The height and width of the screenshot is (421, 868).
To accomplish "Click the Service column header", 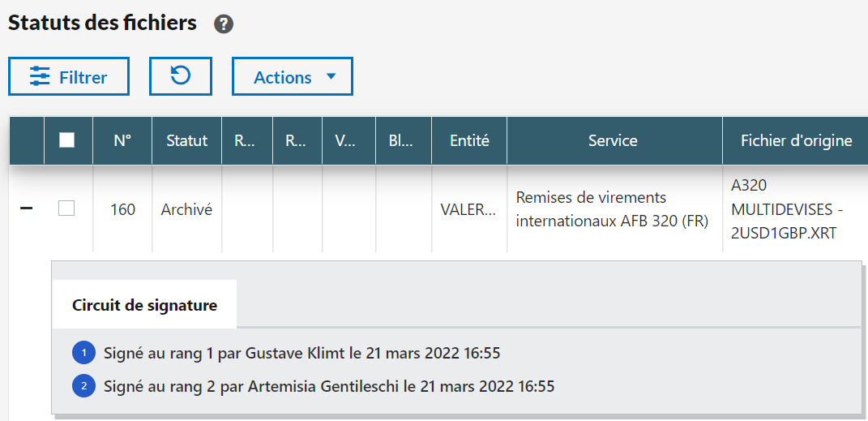I will 613,140.
